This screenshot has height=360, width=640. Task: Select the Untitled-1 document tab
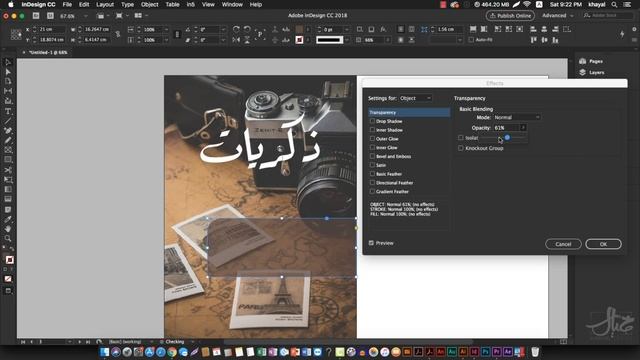click(48, 53)
